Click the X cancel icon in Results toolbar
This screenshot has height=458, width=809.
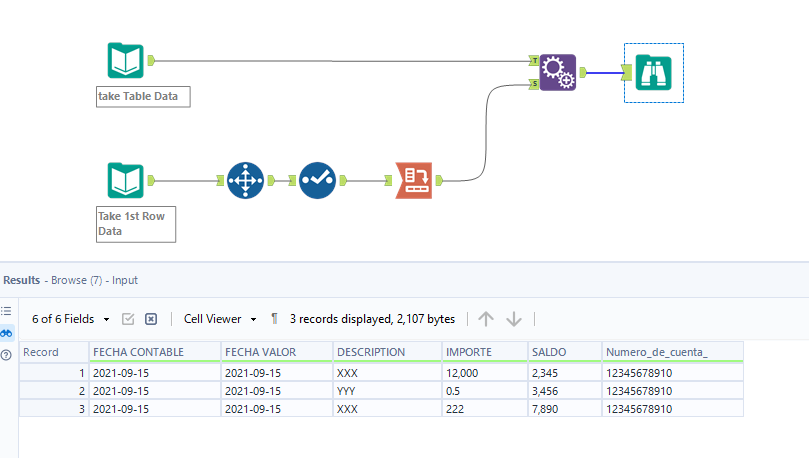coord(151,319)
